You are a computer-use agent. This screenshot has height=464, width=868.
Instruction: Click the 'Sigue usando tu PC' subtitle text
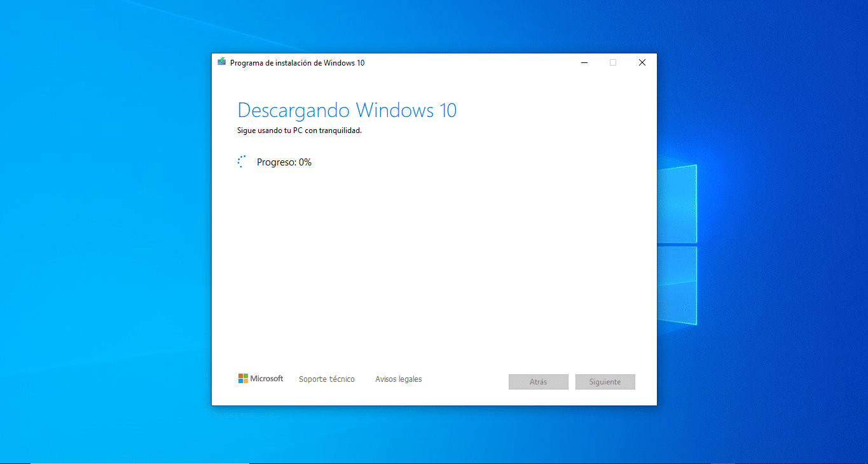[x=299, y=130]
